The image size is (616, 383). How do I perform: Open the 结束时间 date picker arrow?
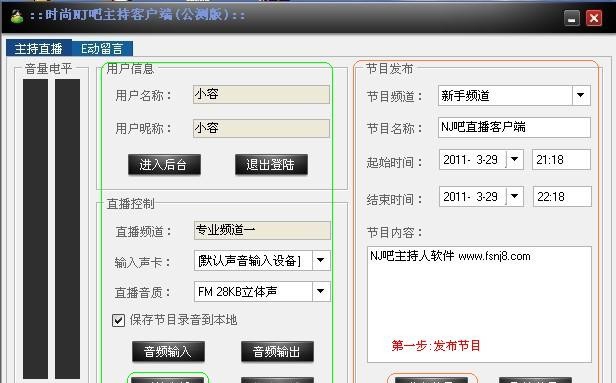[x=514, y=196]
